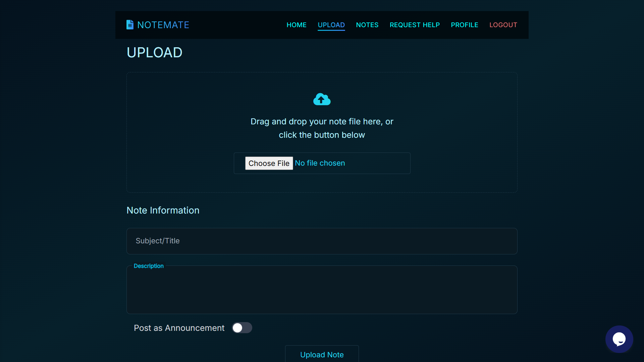Viewport: 644px width, 362px height.
Task: Click the NOTEMATE brand name text
Action: click(163, 25)
